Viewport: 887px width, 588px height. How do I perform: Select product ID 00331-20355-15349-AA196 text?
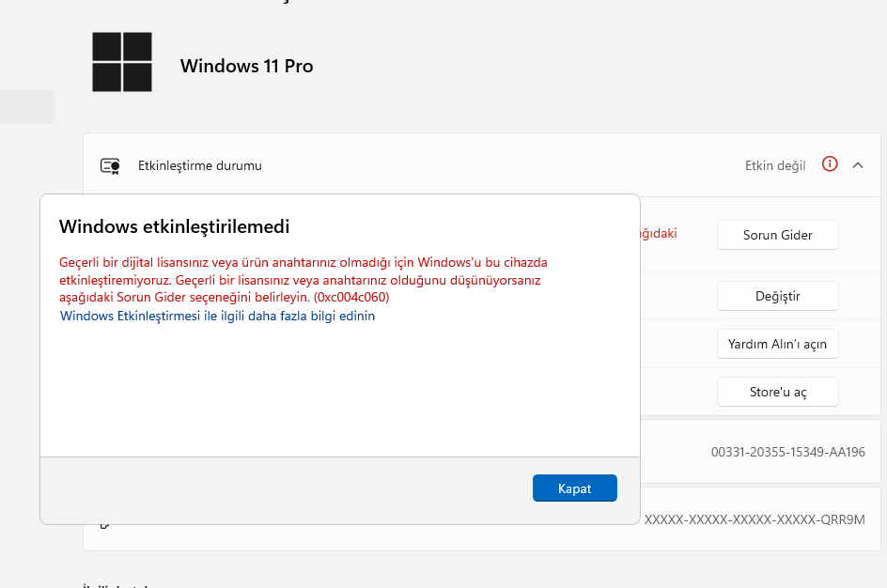[x=788, y=452]
